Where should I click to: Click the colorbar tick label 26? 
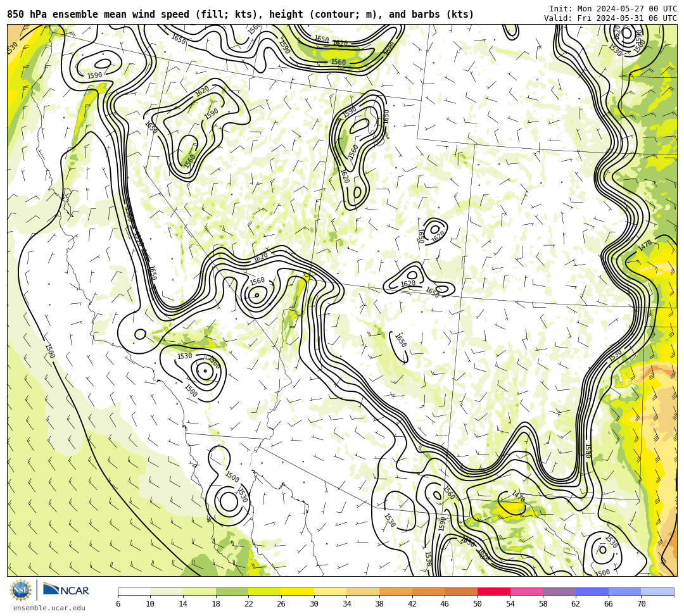(x=281, y=604)
